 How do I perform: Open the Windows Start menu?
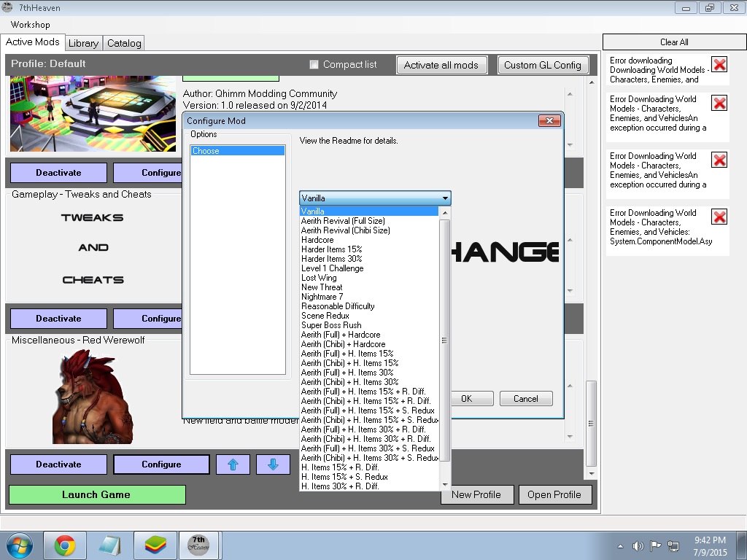point(19,545)
